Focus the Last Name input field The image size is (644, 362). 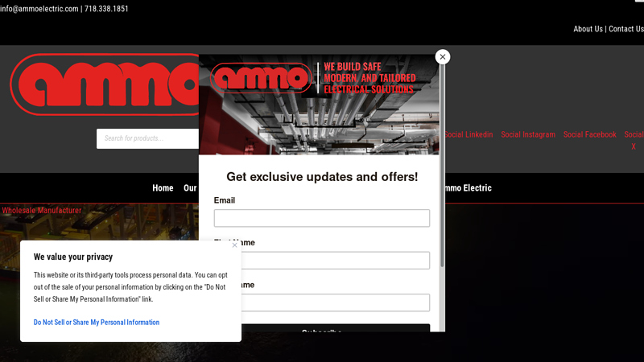click(x=335, y=302)
